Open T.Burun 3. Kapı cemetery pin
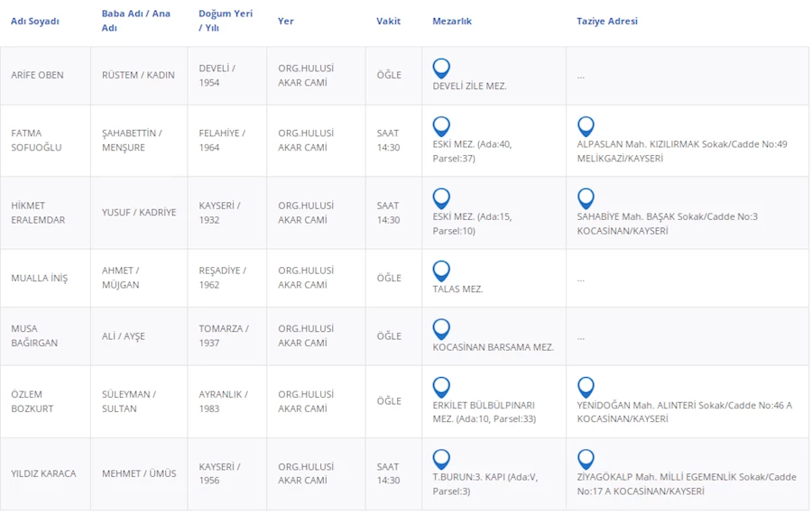 click(x=441, y=459)
